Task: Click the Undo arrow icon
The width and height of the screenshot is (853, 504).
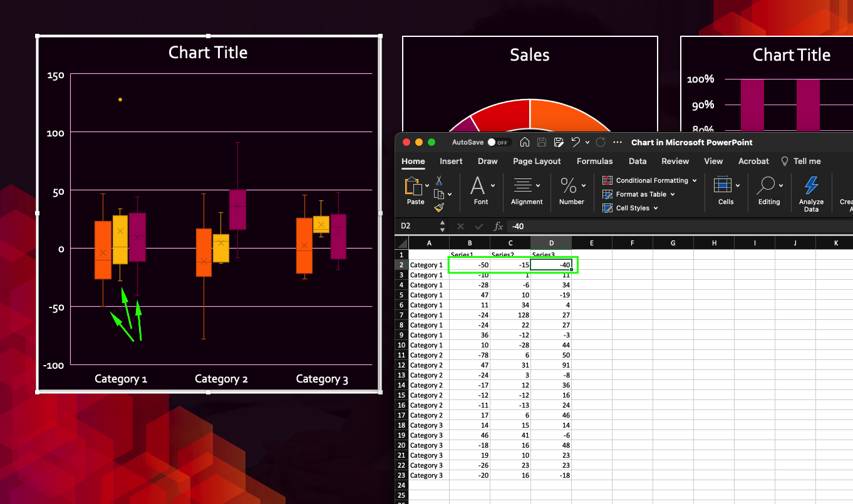Action: (574, 142)
